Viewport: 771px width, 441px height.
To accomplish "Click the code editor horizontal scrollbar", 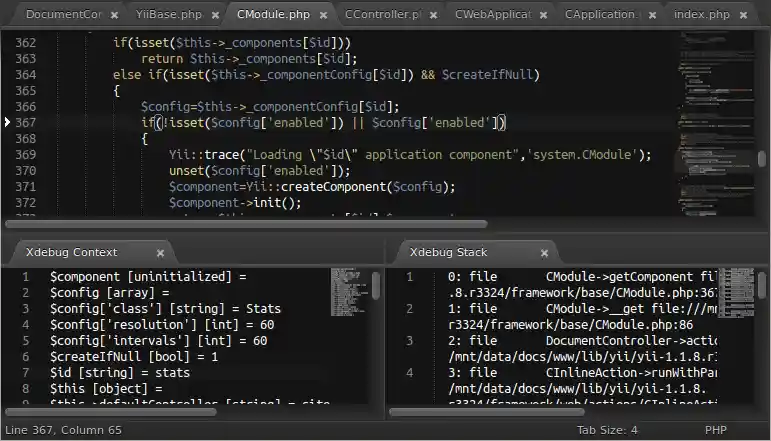I will (246, 224).
